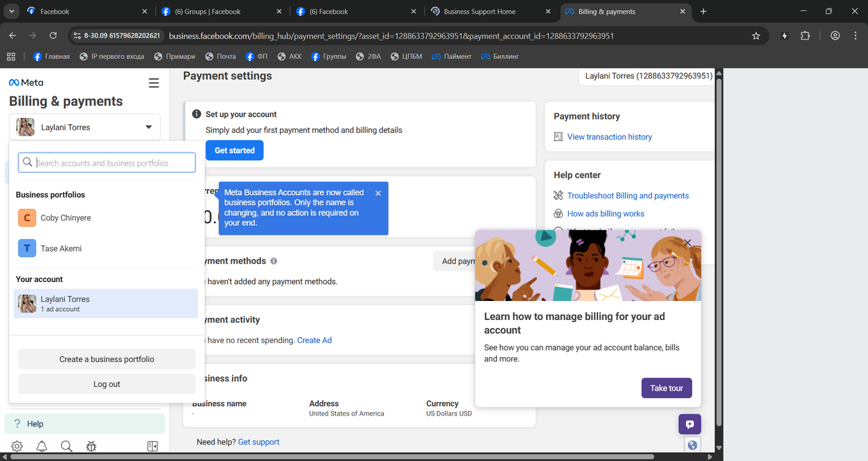Open the Почта bookmark

point(220,56)
